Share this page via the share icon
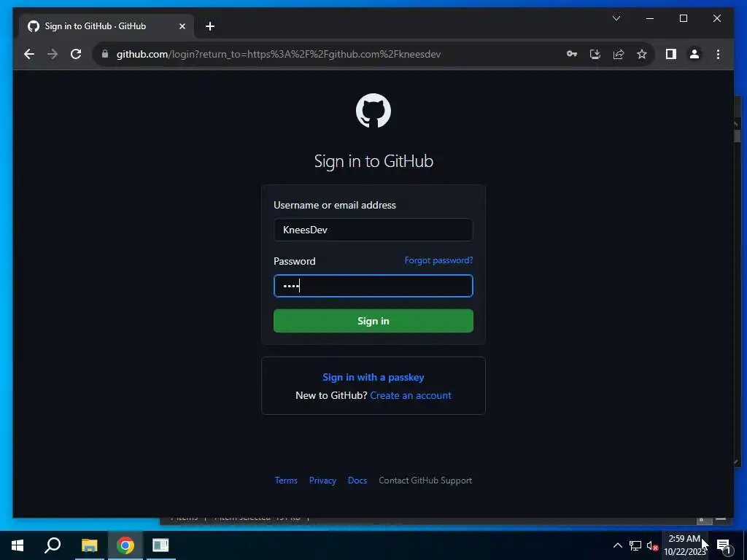 click(x=619, y=54)
